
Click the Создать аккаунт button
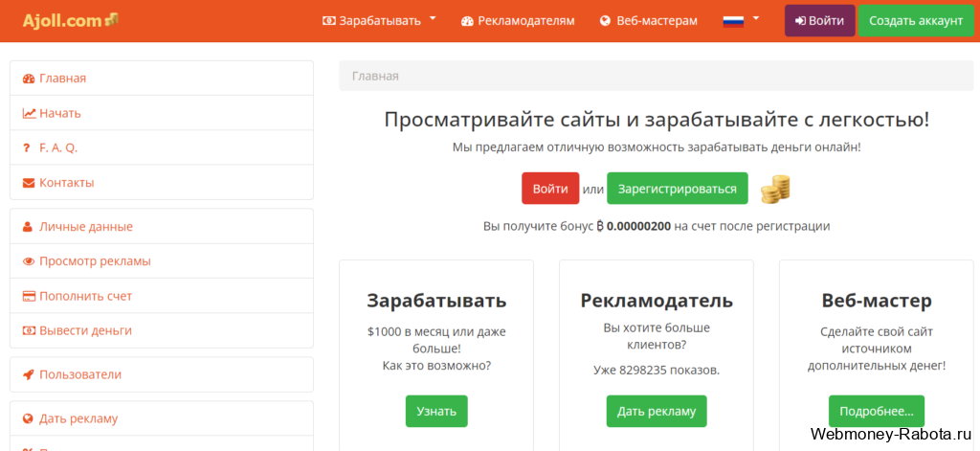915,21
